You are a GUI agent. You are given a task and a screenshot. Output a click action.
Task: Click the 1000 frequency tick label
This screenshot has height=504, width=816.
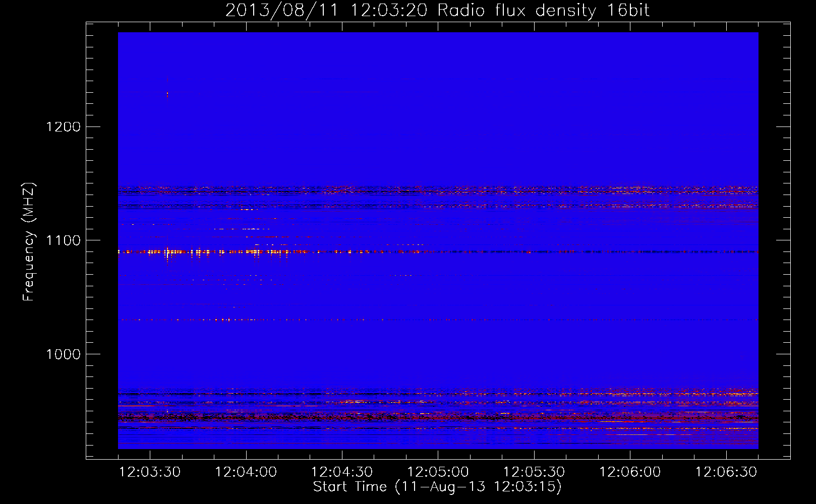pos(63,354)
